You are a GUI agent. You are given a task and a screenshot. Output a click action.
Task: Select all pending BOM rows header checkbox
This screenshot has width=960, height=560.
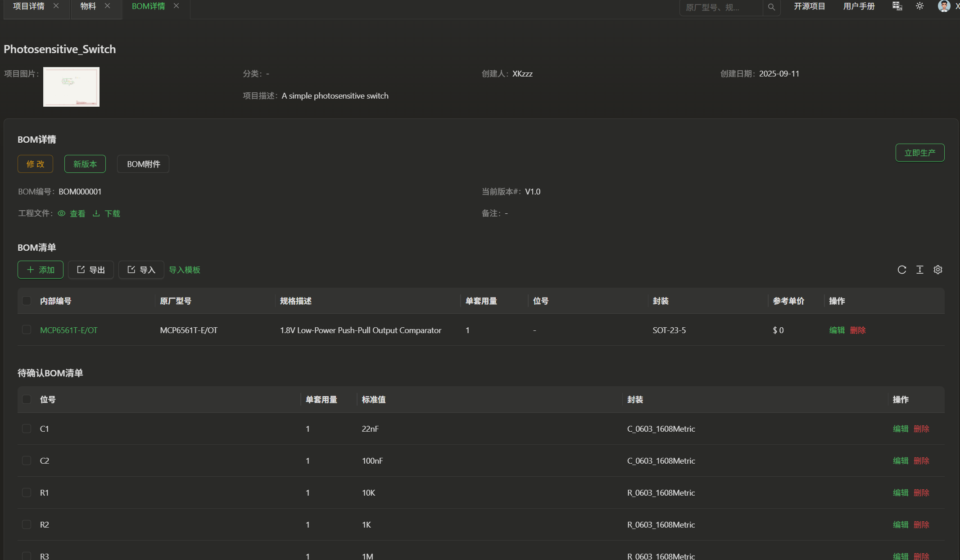(x=27, y=399)
